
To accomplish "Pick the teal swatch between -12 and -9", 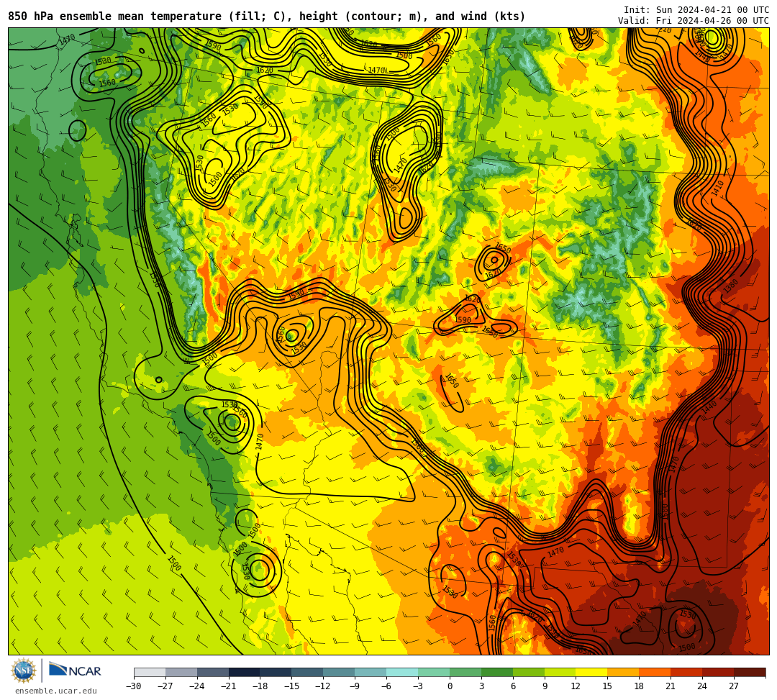I will coord(340,672).
